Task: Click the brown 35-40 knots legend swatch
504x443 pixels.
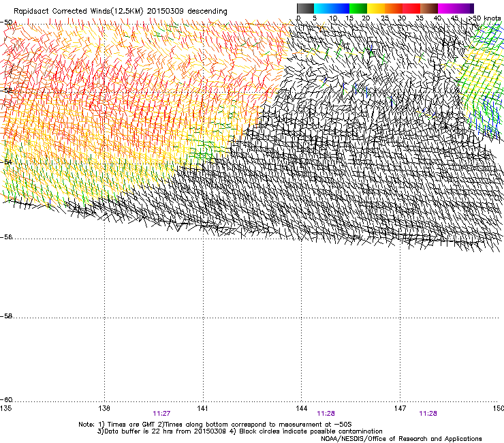Action: click(429, 8)
